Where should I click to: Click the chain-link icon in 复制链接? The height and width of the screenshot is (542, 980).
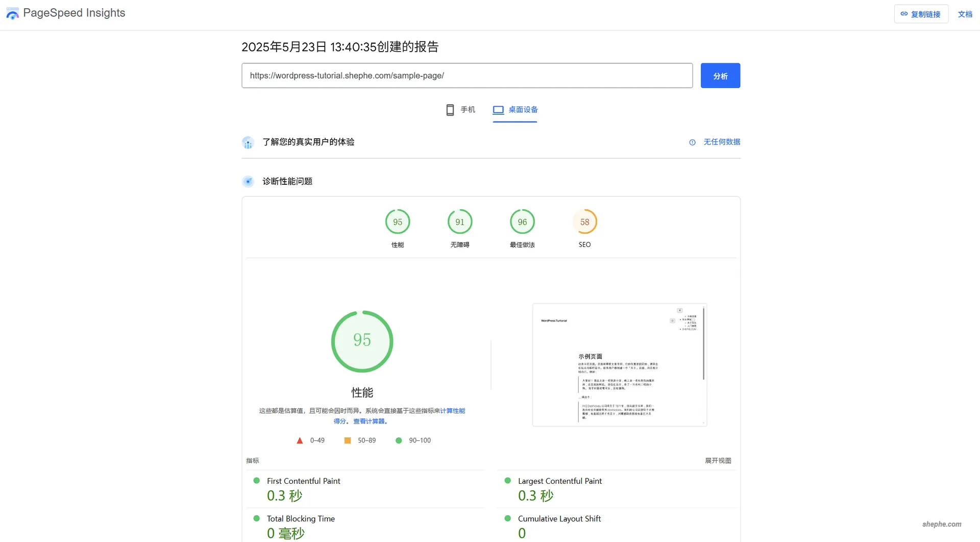coord(904,14)
